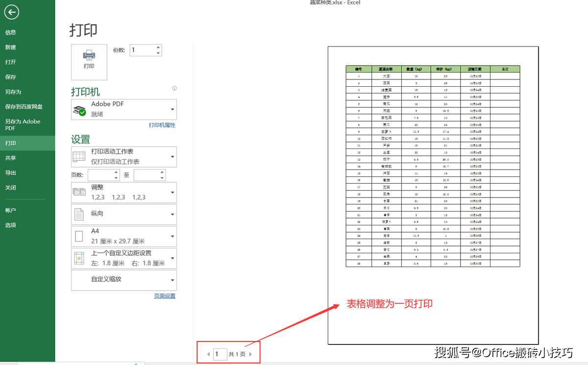Open the Adobe PDF printer dropdown

click(x=124, y=109)
